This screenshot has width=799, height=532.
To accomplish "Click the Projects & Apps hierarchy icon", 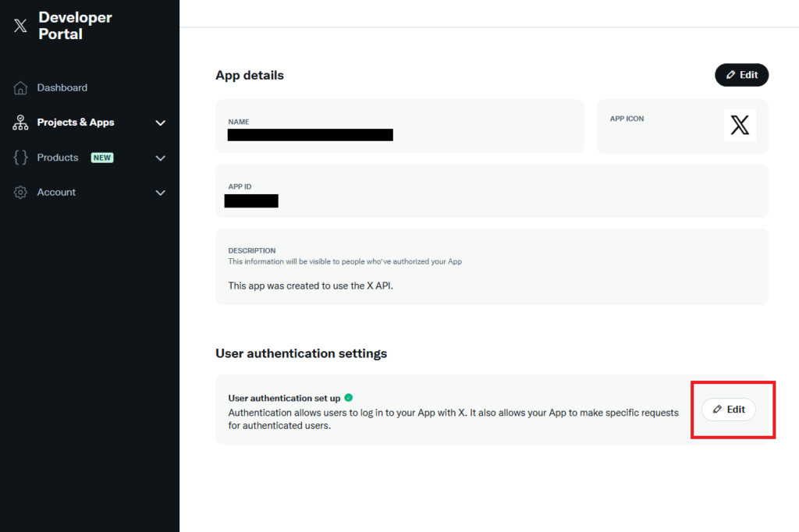I will (x=21, y=122).
